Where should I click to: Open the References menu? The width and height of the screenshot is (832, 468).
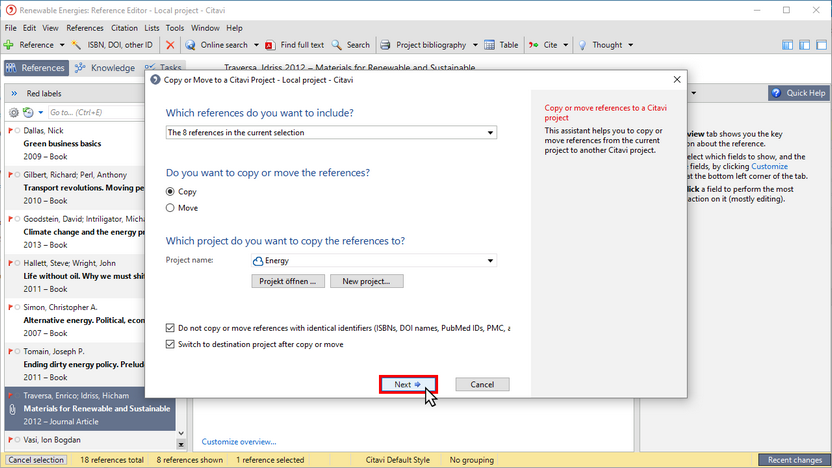click(x=85, y=28)
